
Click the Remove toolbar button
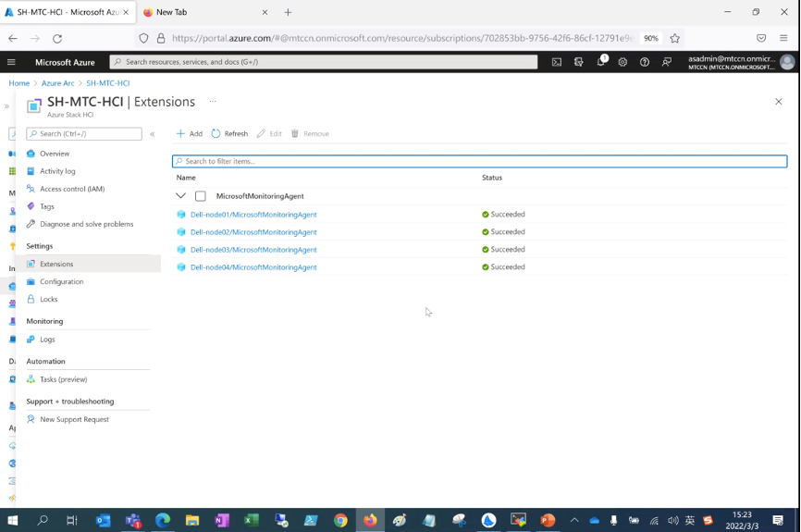(x=310, y=133)
